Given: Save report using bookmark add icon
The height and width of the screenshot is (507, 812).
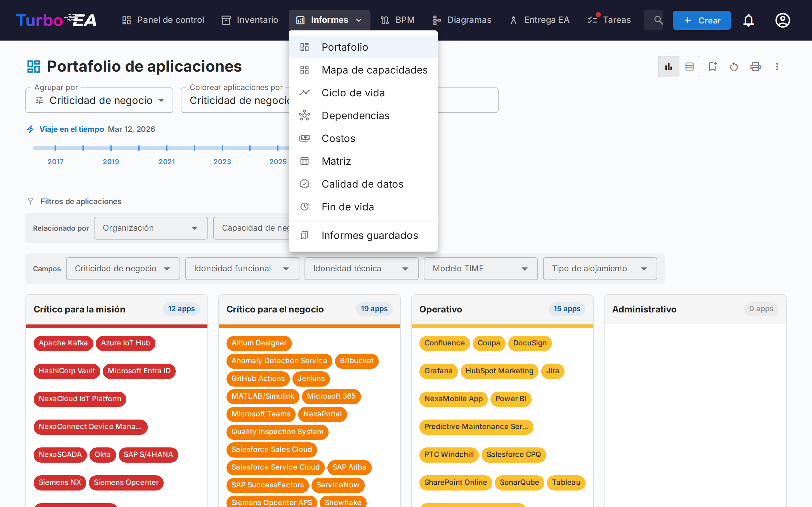Looking at the screenshot, I should [x=712, y=67].
